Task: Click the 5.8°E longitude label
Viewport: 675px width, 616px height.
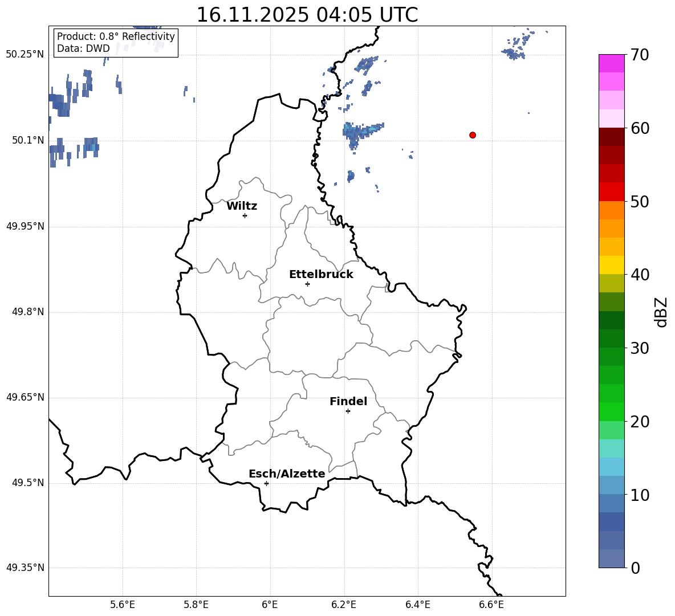Action: [x=196, y=605]
